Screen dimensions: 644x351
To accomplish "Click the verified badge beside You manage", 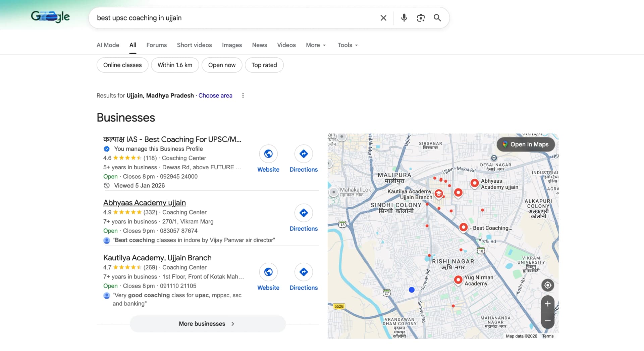I will point(107,149).
